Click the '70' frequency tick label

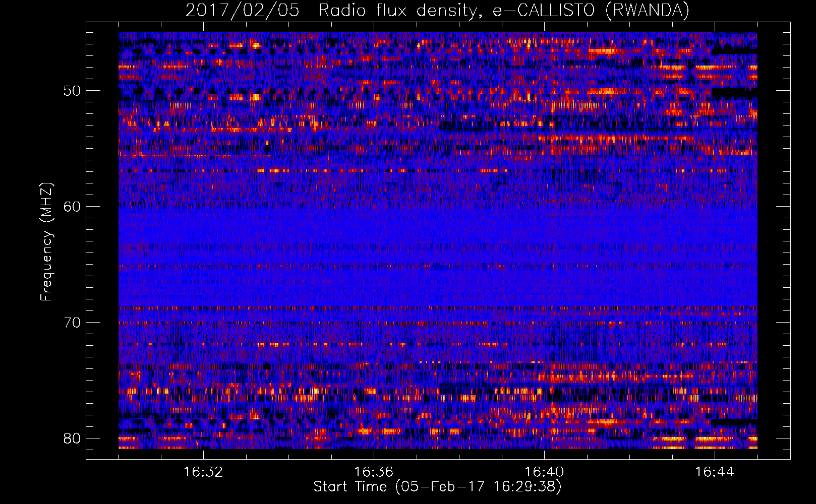click(72, 323)
